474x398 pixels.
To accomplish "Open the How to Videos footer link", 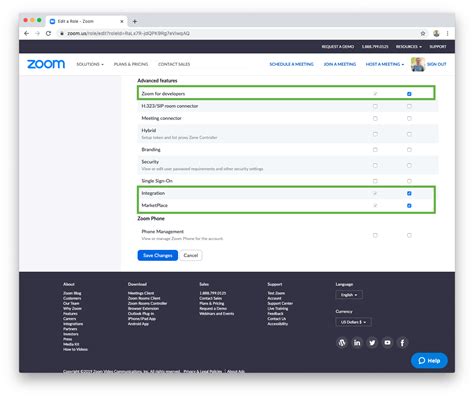I will point(75,349).
